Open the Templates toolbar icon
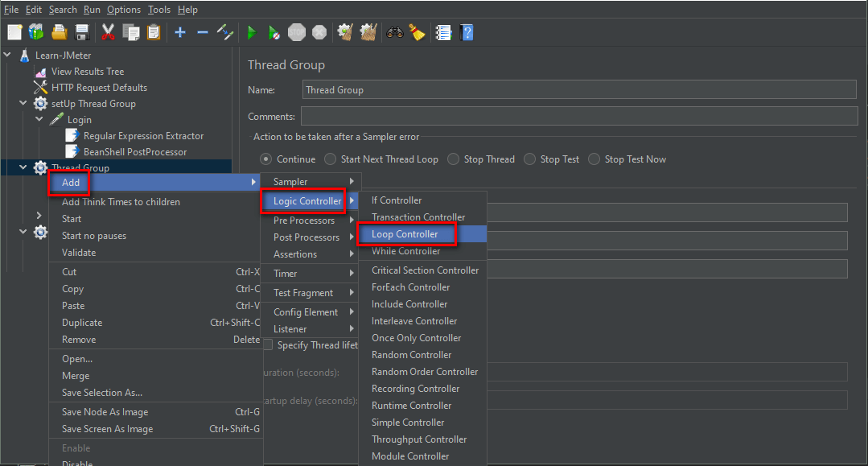868x466 pixels. point(36,32)
